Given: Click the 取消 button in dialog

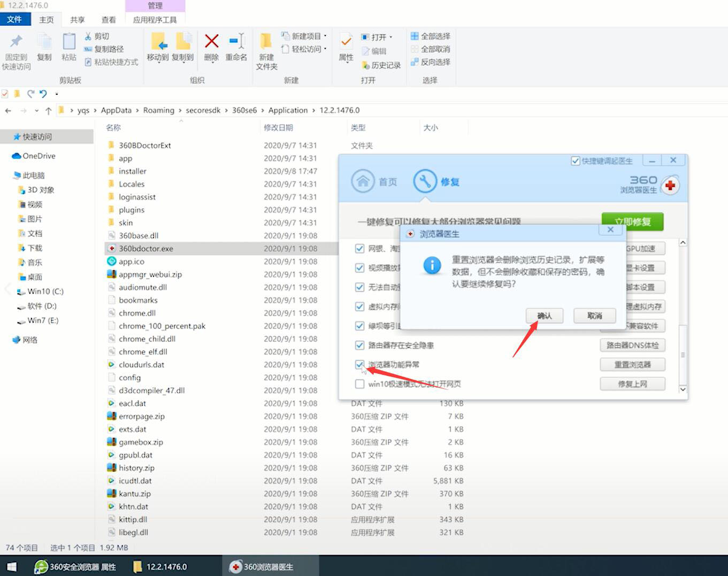Looking at the screenshot, I should [x=594, y=316].
